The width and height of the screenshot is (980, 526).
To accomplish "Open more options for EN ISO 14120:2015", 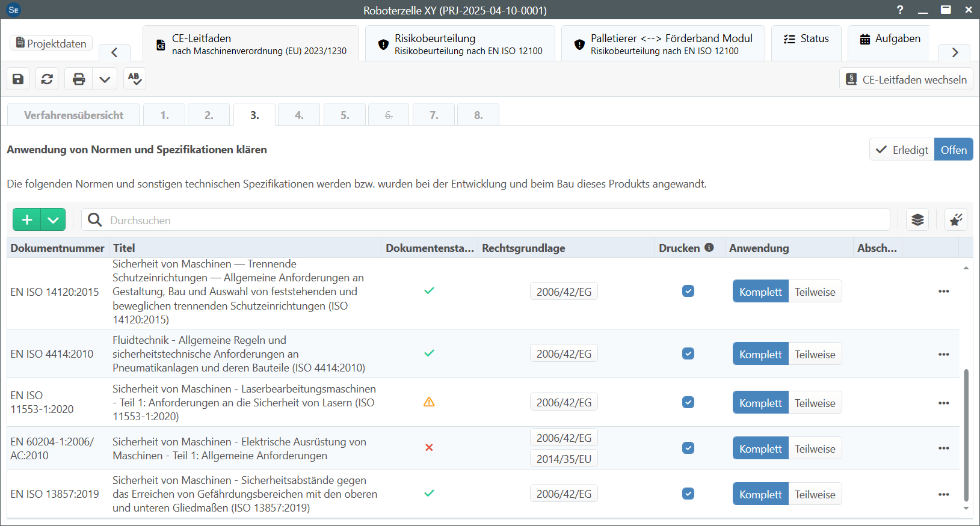I will (944, 292).
